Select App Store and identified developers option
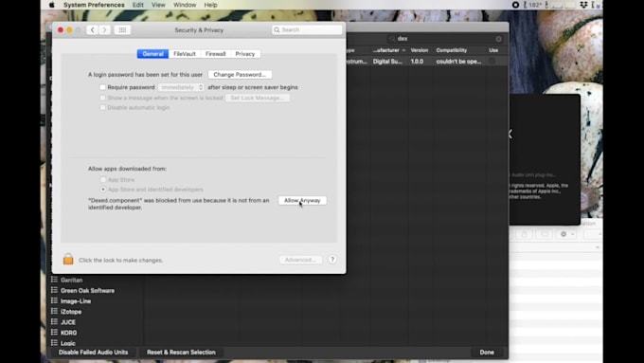 tap(103, 190)
